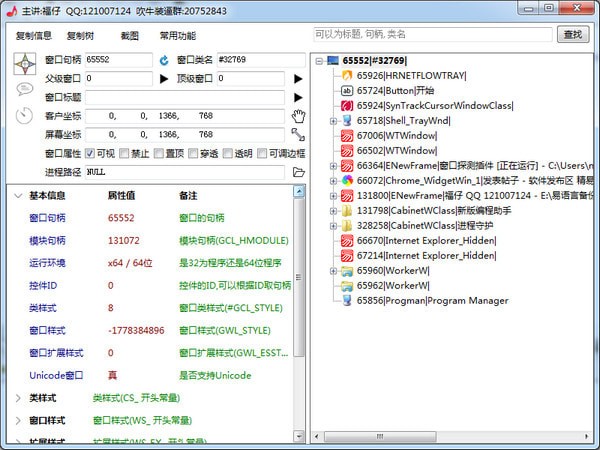Click the arrow next to 父级窗口 field
This screenshot has height=450, width=600.
(x=164, y=79)
